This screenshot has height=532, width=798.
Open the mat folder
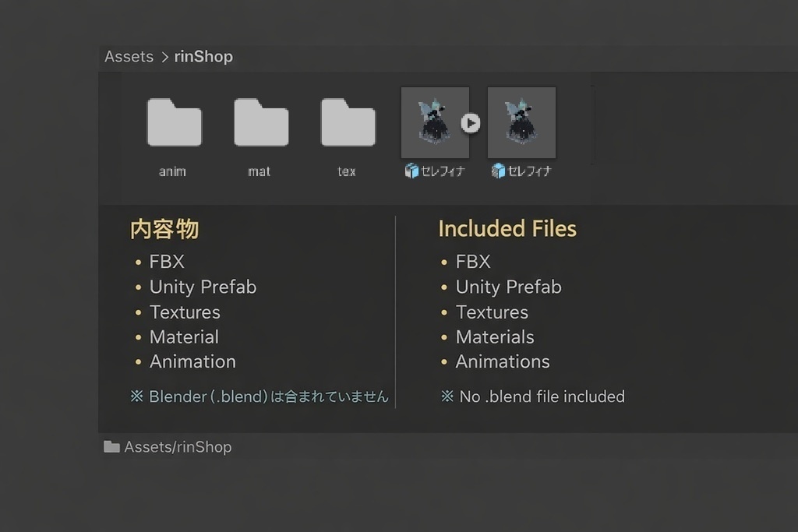(x=261, y=122)
